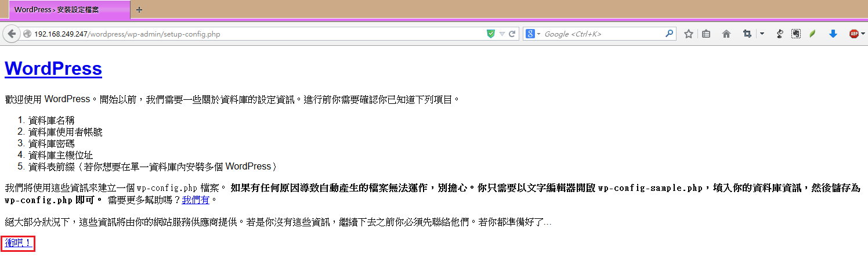This screenshot has width=868, height=260.
Task: Open a new tab with plus button
Action: pyautogui.click(x=139, y=10)
